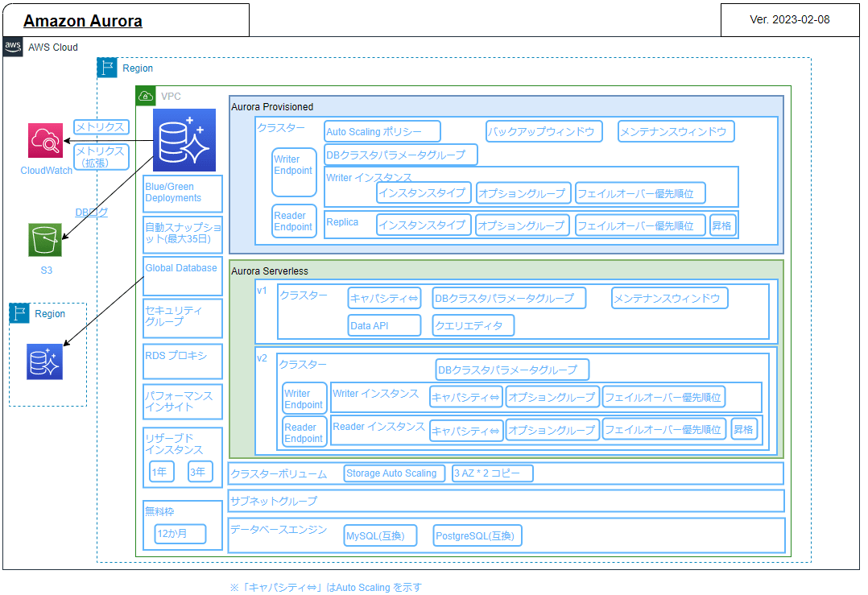Select the バックアップウィンドウ box
The image size is (868, 595).
pos(544,132)
